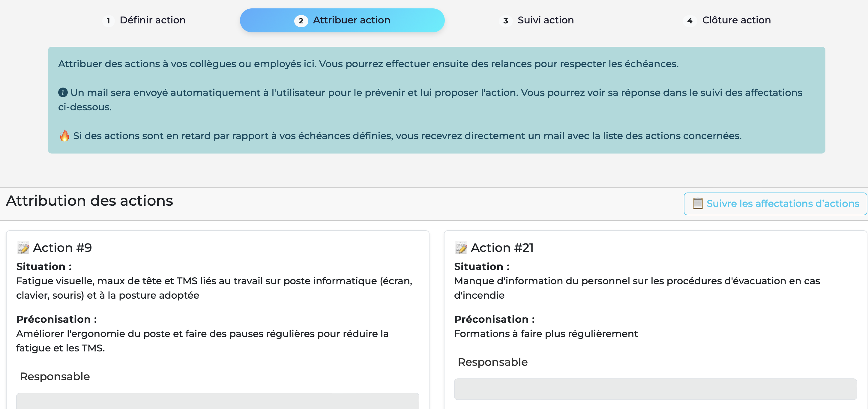Image resolution: width=868 pixels, height=409 pixels.
Task: Click 'Manque d'information du personnel' situation text
Action: 637,288
